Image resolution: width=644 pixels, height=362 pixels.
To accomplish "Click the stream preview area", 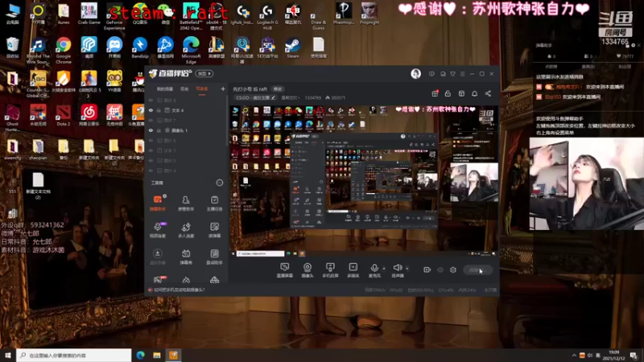I will [x=364, y=182].
